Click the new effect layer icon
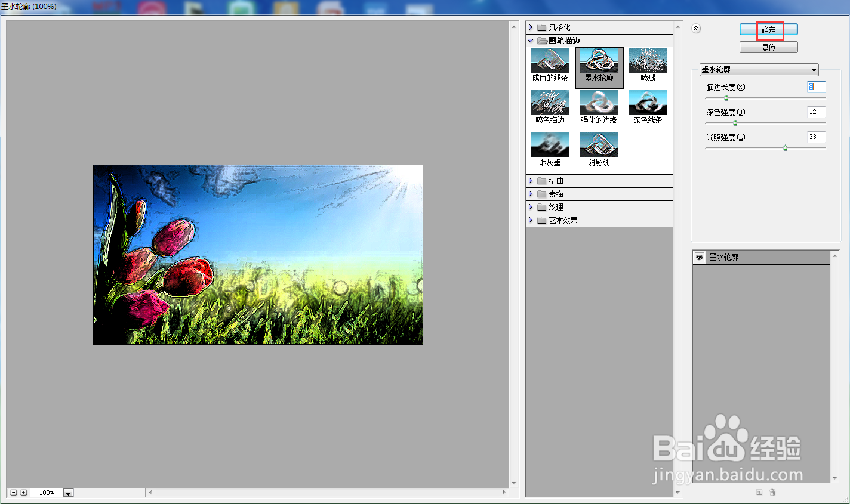Screen dimensions: 850x504 point(759,493)
